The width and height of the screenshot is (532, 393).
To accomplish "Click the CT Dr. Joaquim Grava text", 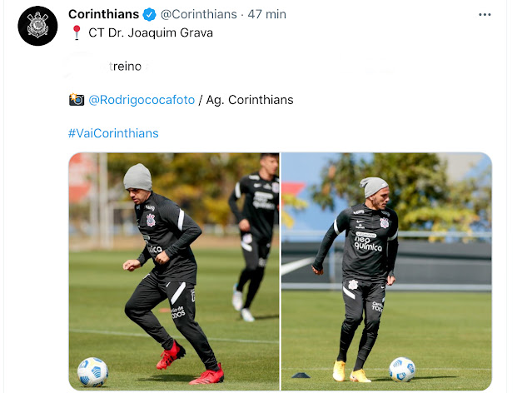I will 151,32.
